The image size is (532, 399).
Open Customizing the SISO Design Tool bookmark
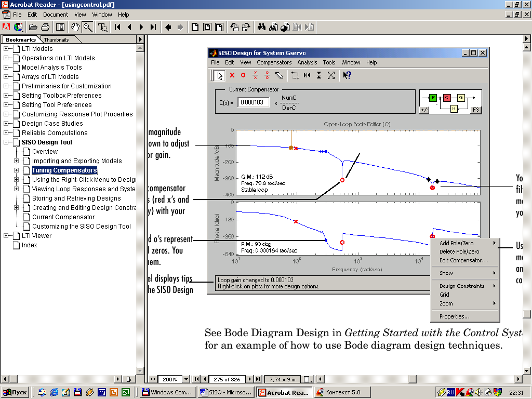tap(82, 227)
